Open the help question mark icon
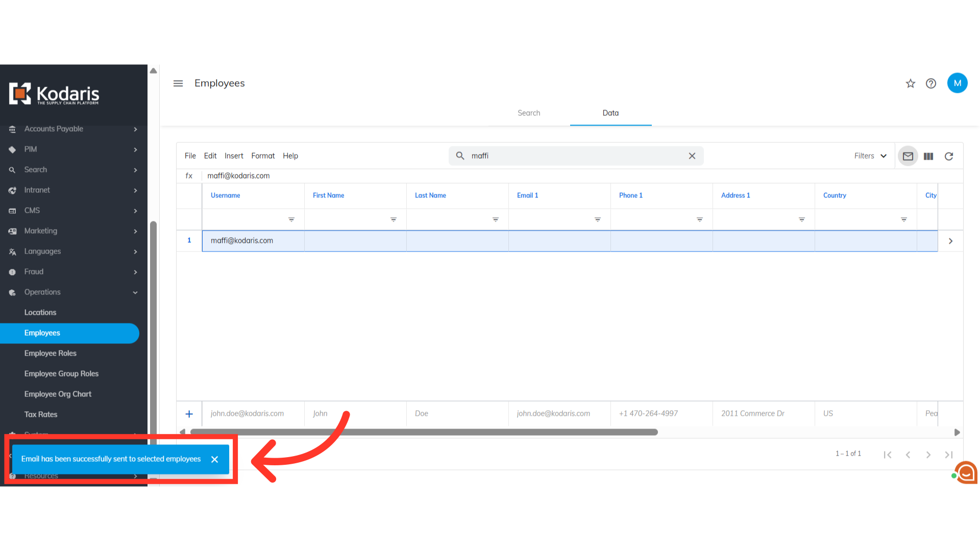 (x=931, y=84)
